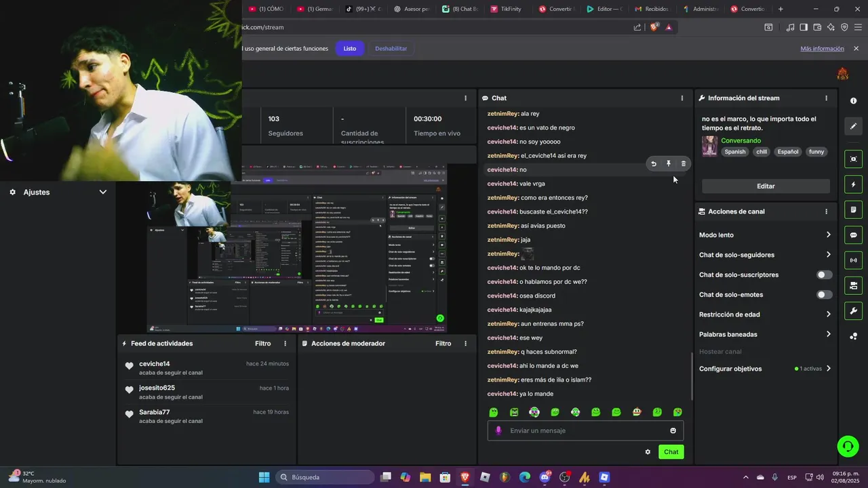Click the purple microphone icon in message box
This screenshot has width=868, height=488.
coord(498,430)
